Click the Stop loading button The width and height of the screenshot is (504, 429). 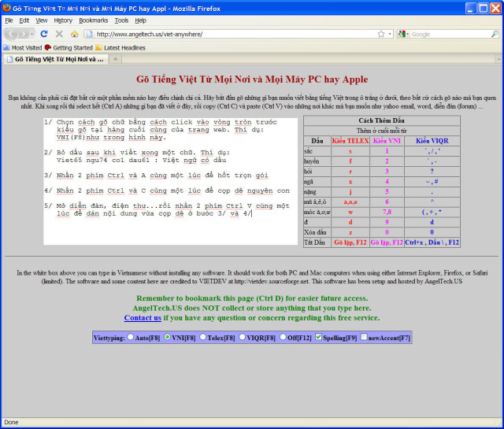click(x=59, y=34)
